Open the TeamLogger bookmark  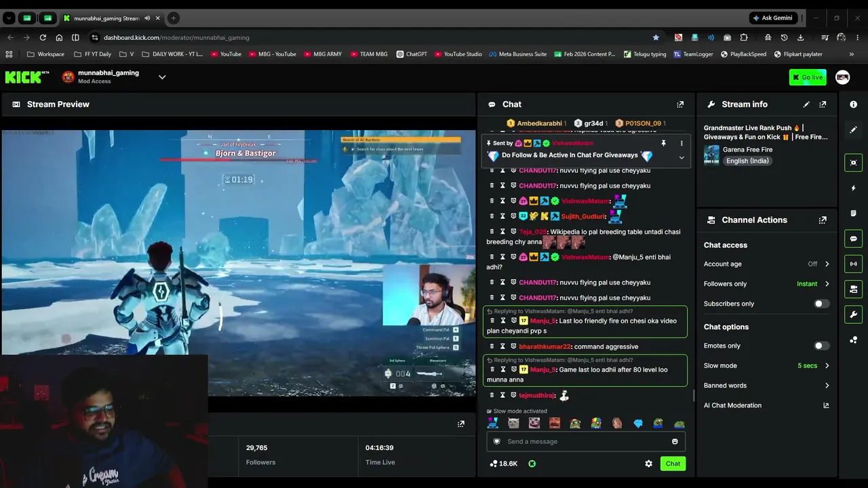pyautogui.click(x=693, y=54)
